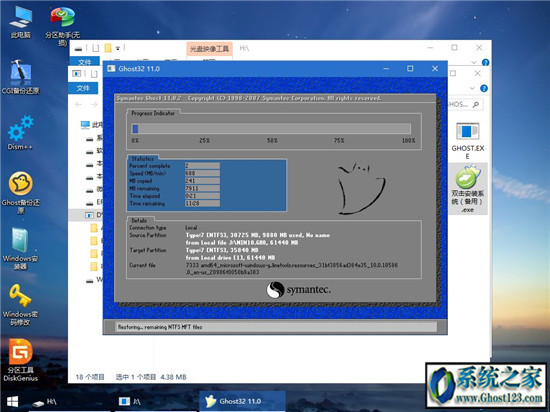
Task: Open the 分区助手 desktop icon
Action: [x=62, y=26]
